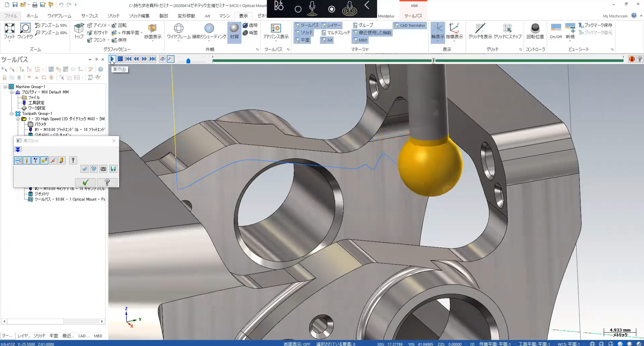This screenshot has height=346, width=644.
Task: Collapse the Toolpath Group-1 tree node
Action: (12, 114)
